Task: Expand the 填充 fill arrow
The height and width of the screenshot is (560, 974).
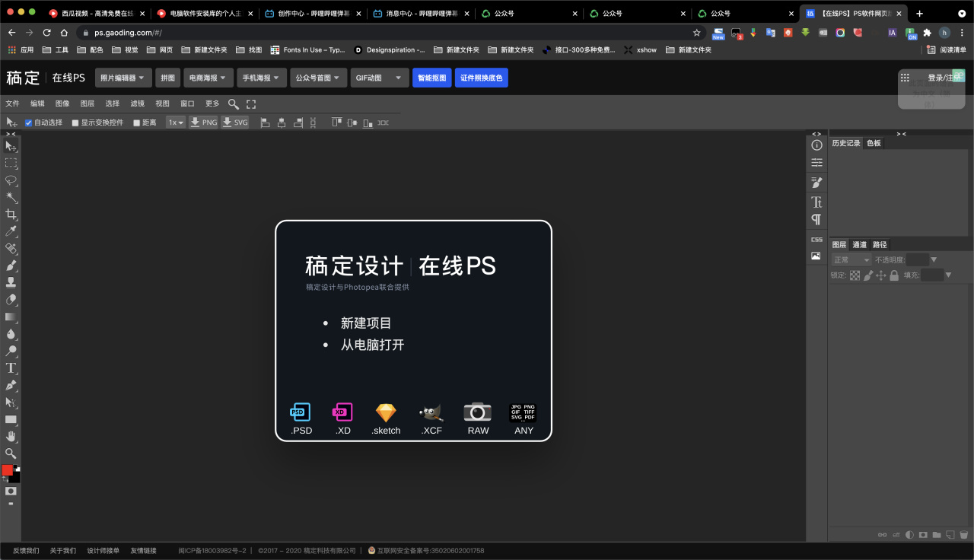Action: pyautogui.click(x=948, y=275)
